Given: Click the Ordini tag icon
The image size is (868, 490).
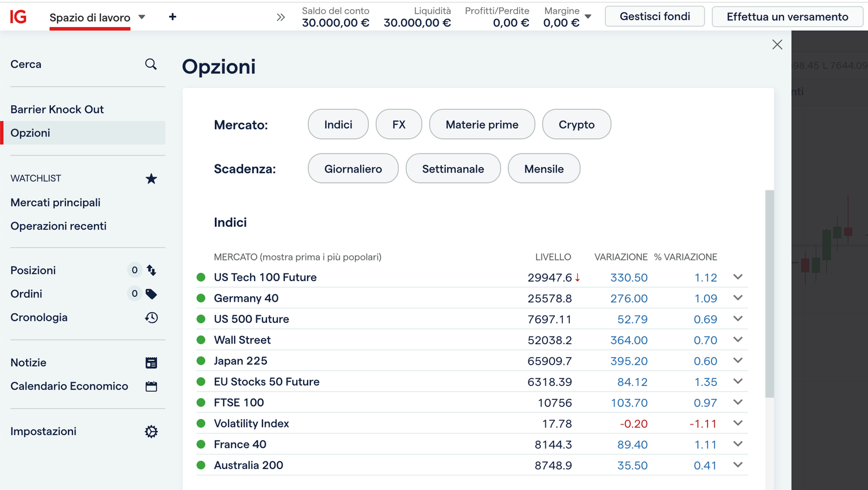Looking at the screenshot, I should 151,294.
